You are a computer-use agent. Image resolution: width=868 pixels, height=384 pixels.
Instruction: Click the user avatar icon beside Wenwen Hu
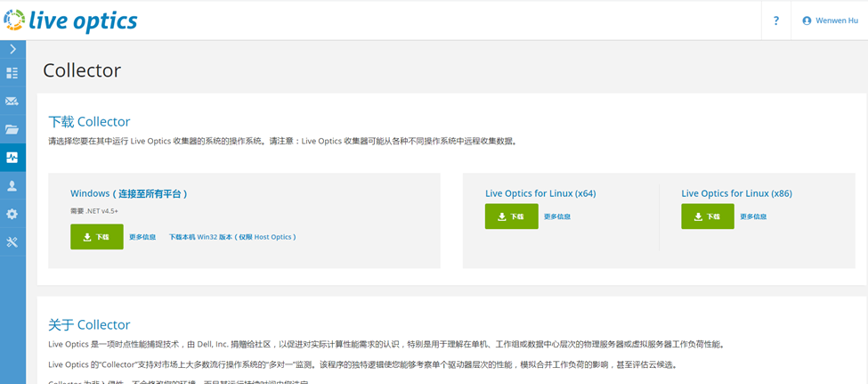807,20
